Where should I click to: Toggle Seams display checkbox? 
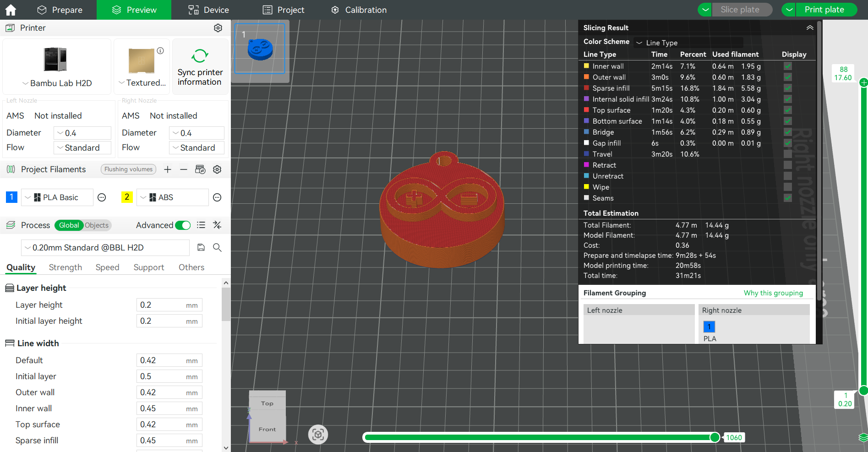coord(788,198)
